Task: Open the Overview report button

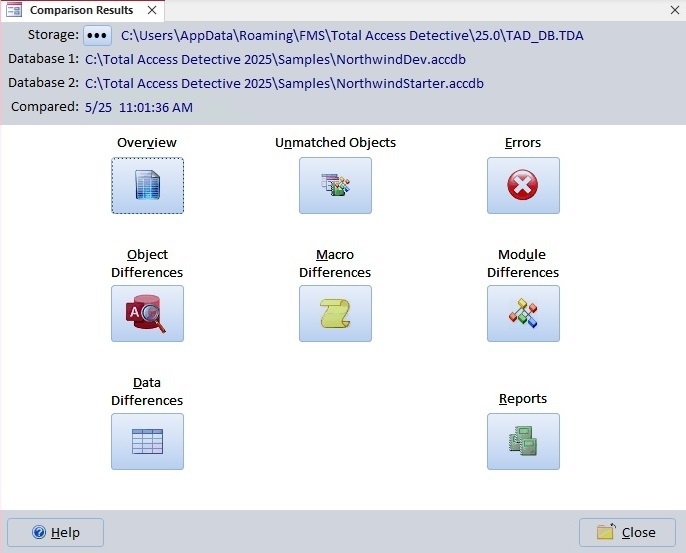Action: (x=147, y=185)
